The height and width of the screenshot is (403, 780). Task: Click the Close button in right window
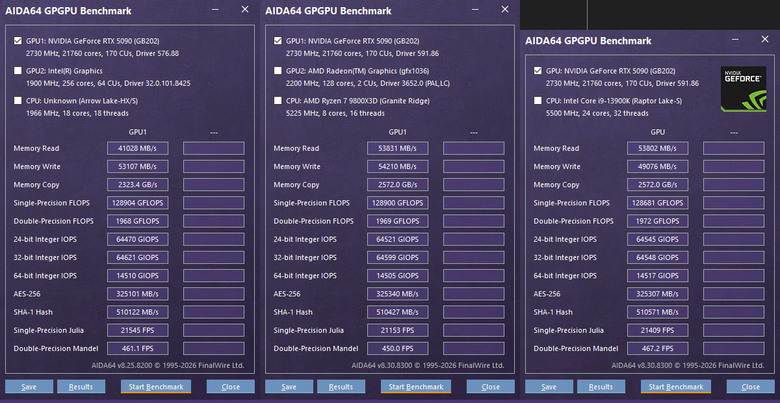[x=751, y=387]
